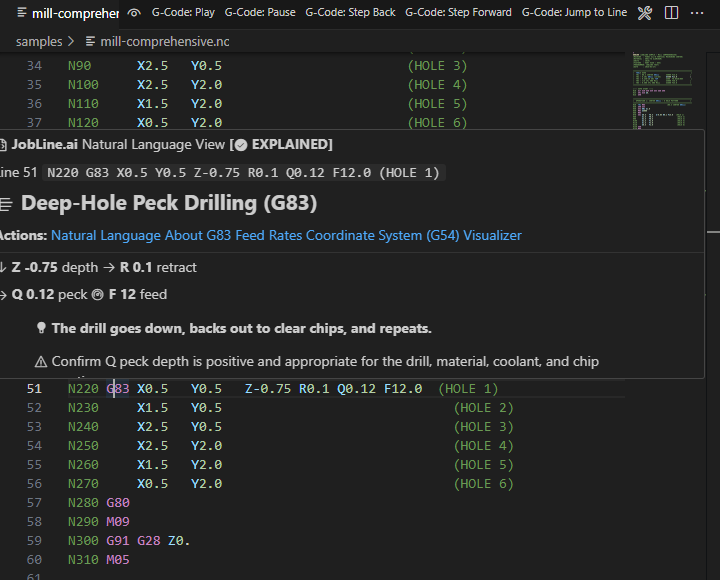Click the feed target icon before F 12
Viewport: 720px width, 580px height.
tap(98, 295)
